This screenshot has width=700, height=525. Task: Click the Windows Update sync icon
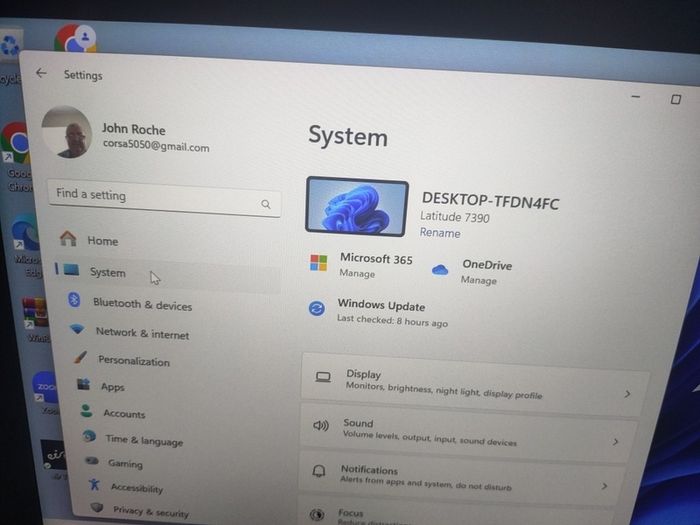tap(317, 308)
